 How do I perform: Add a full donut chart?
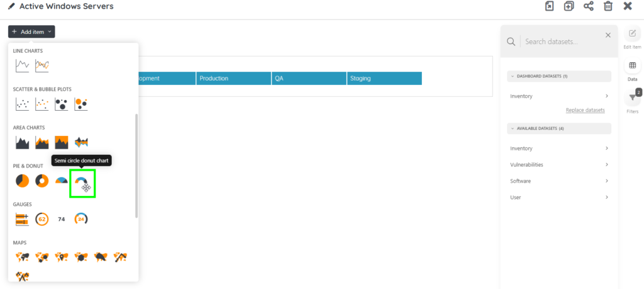click(42, 181)
